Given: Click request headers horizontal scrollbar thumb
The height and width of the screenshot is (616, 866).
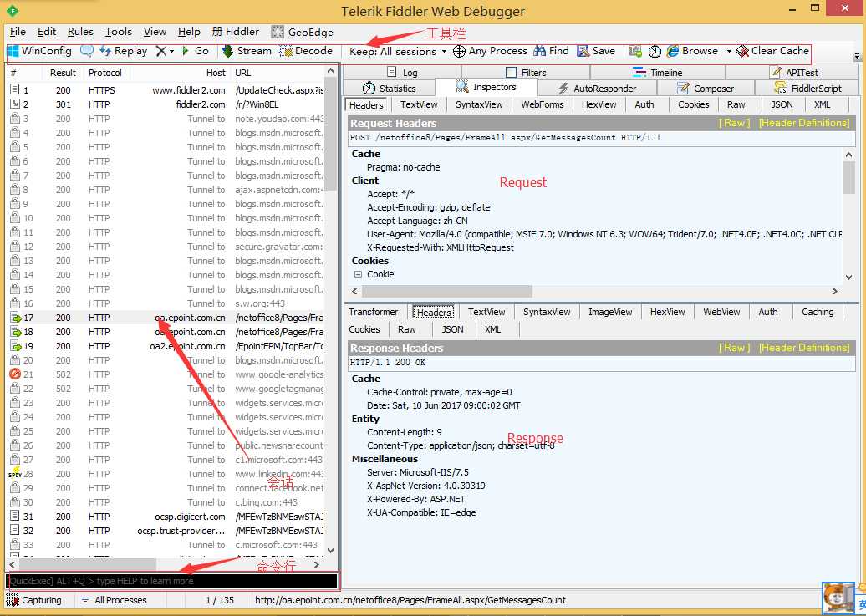Looking at the screenshot, I should point(447,291).
